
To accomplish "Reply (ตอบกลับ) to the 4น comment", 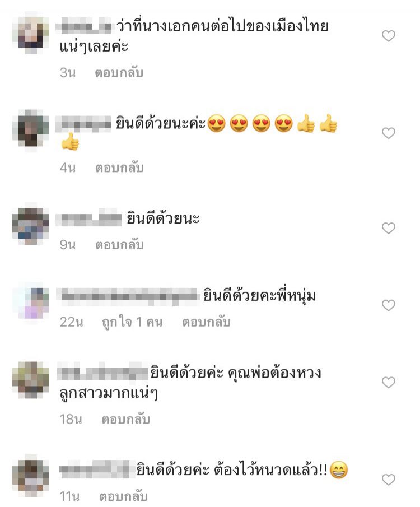I will [119, 168].
